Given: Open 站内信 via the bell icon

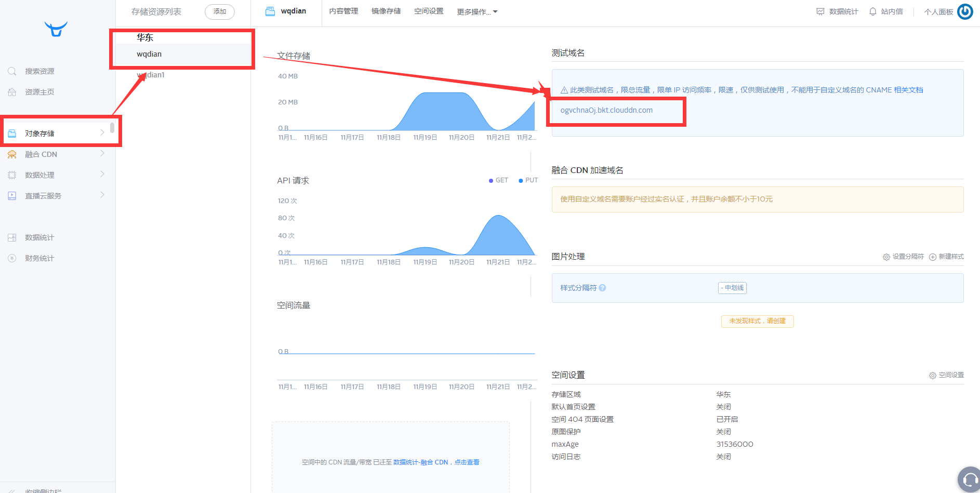Looking at the screenshot, I should click(872, 11).
